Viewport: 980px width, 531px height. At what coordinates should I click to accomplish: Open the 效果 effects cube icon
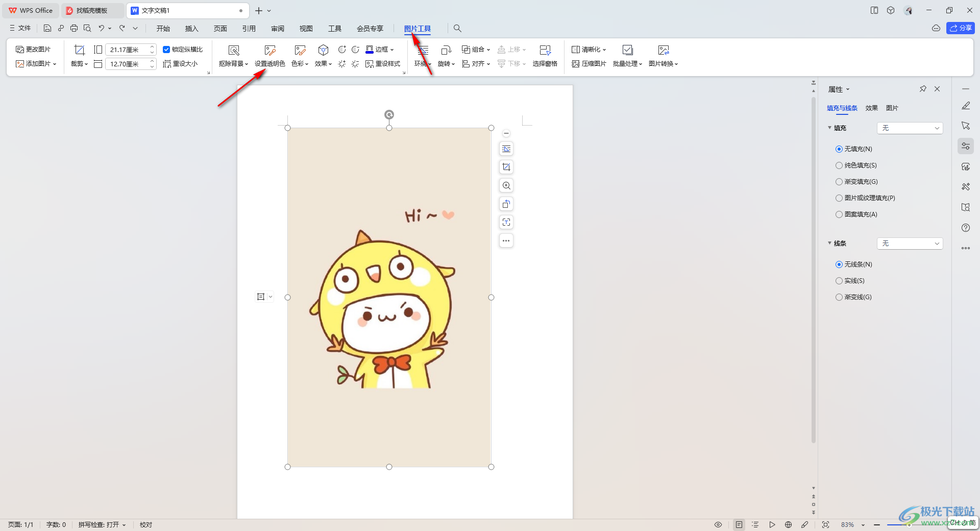click(323, 50)
